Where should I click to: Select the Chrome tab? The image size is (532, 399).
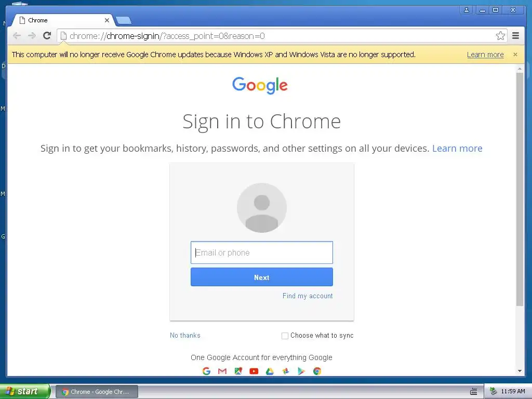[x=63, y=20]
